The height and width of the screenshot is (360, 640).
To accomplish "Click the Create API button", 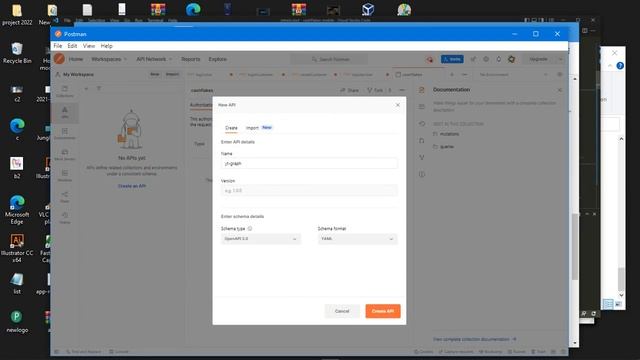I will click(383, 311).
